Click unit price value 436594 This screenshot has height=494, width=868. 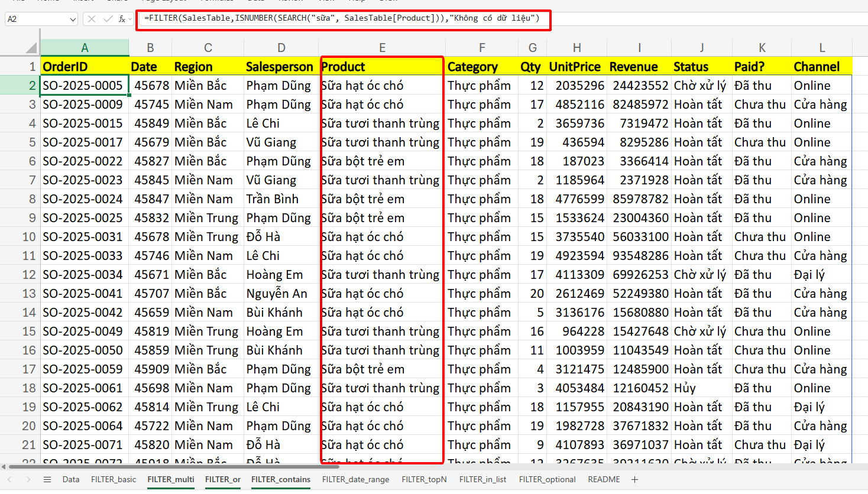click(576, 142)
